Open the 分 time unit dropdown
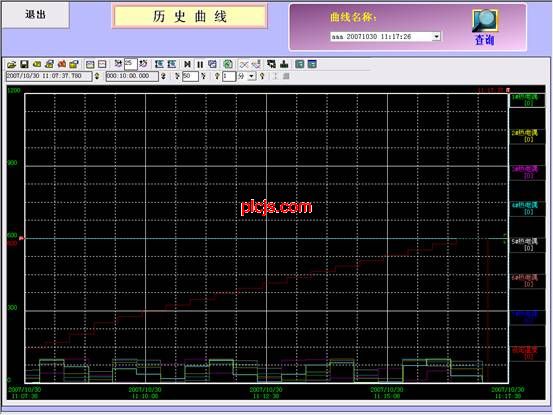Viewport: 553px width, 415px height. click(x=251, y=76)
